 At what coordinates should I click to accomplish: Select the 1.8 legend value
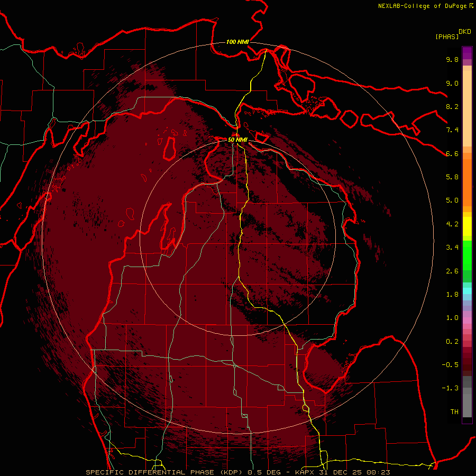pyautogui.click(x=452, y=295)
